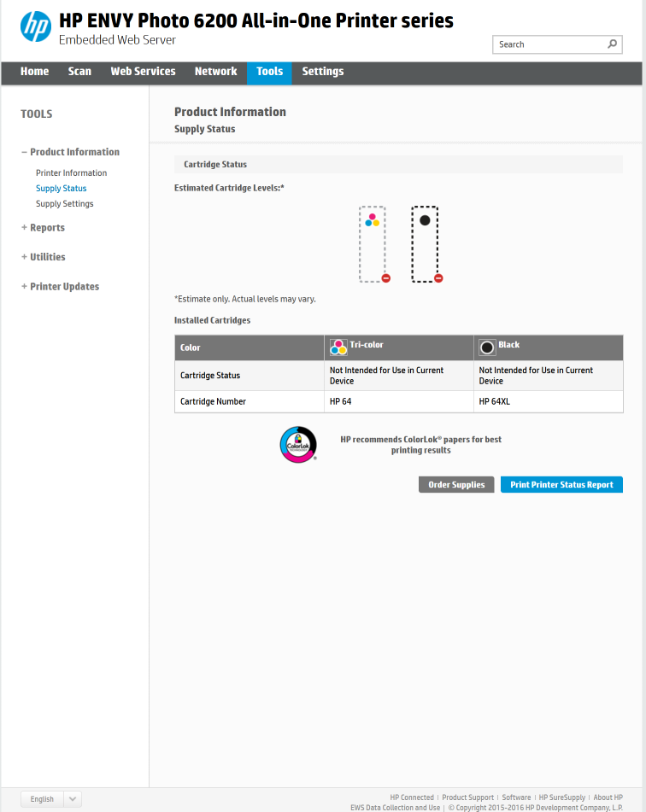Open the HP SureSupply footer link
This screenshot has width=646, height=812.
coord(562,797)
